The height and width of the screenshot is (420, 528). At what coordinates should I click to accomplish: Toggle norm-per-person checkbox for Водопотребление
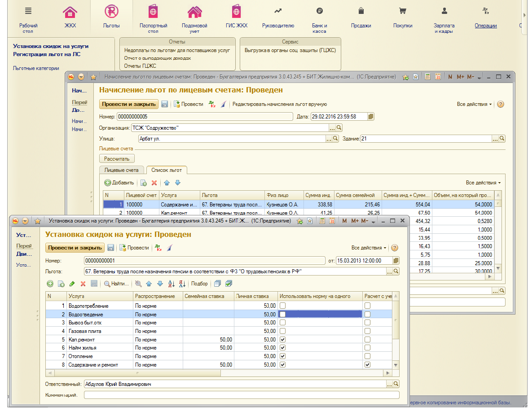283,306
